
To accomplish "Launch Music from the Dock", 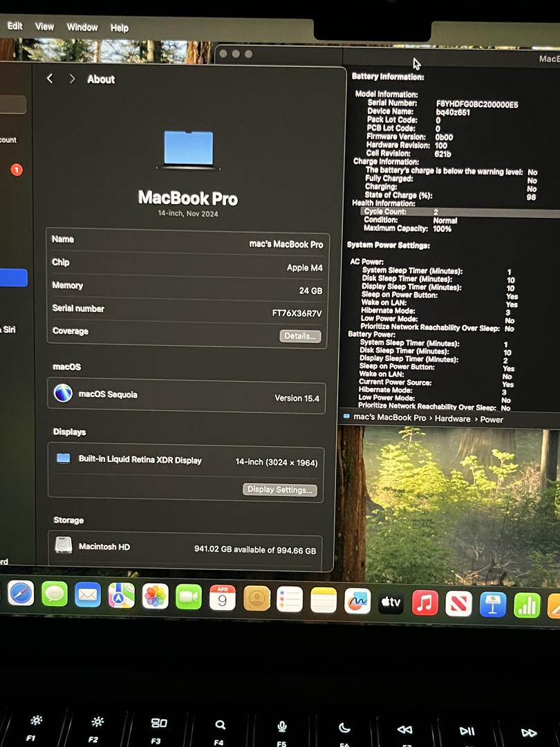I will 424,602.
